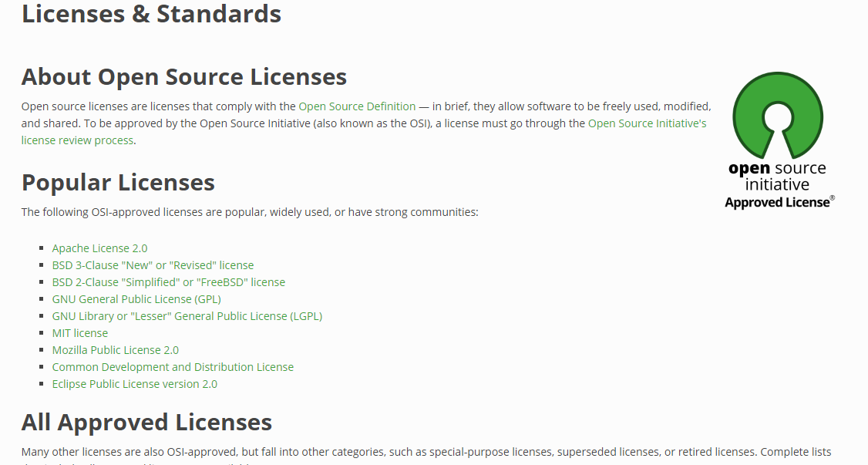Open BSD 3-Clause "New" or "Revised" license
The width and height of the screenshot is (868, 465).
(x=153, y=265)
